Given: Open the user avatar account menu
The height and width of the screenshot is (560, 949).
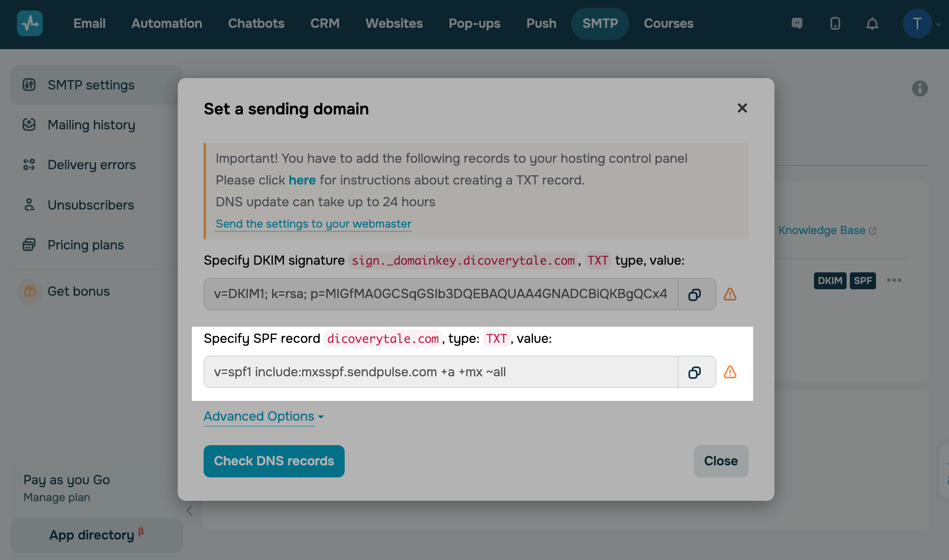Looking at the screenshot, I should [917, 23].
